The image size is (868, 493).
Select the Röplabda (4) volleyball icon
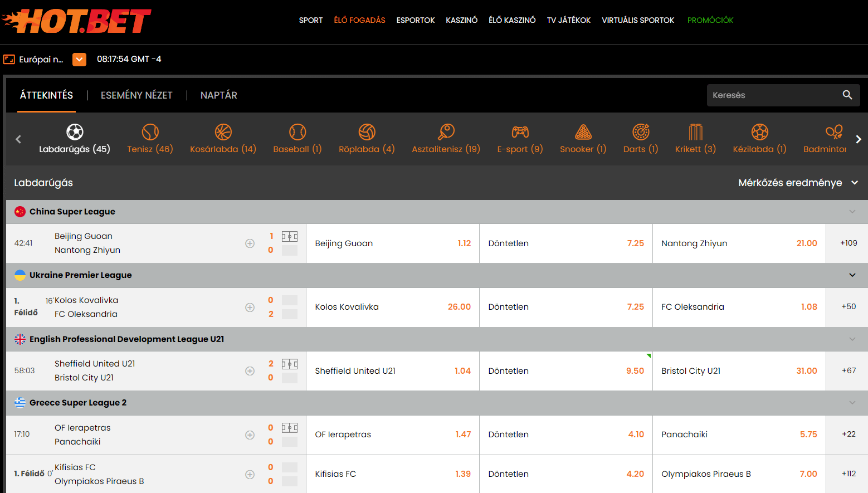[x=367, y=132]
